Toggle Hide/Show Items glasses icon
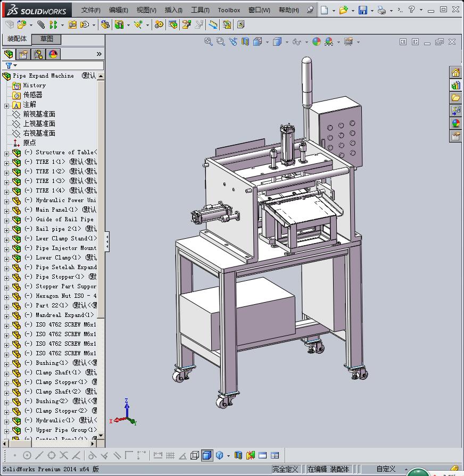This screenshot has width=464, height=476. click(297, 41)
